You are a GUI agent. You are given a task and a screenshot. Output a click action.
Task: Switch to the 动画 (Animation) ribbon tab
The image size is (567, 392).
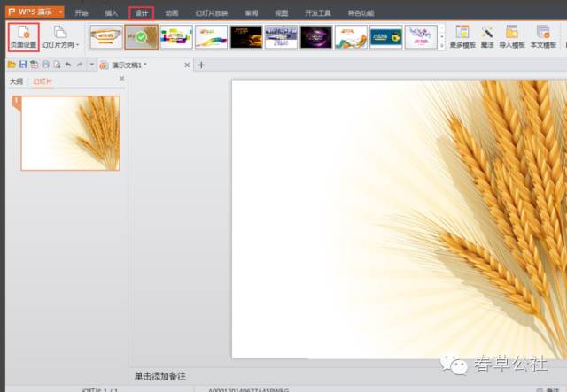171,13
